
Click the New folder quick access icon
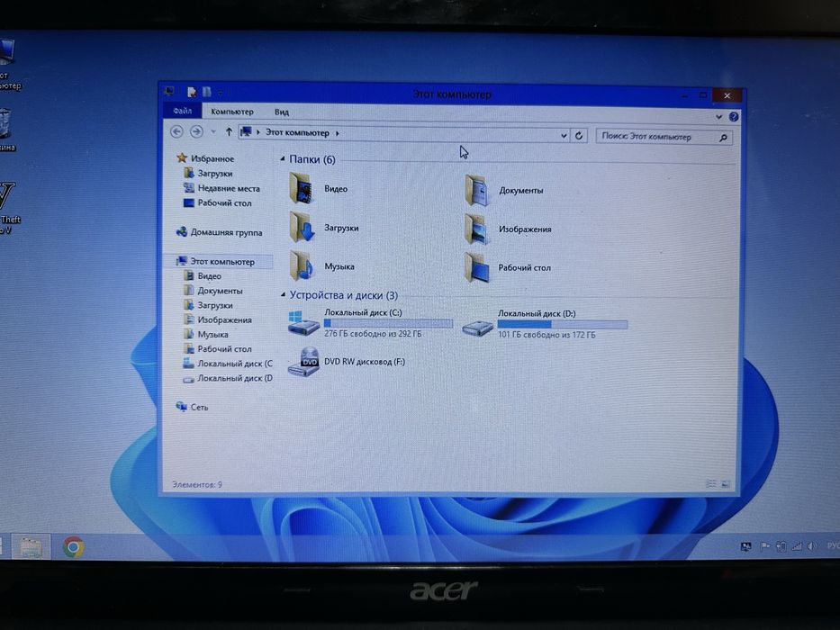[x=207, y=92]
